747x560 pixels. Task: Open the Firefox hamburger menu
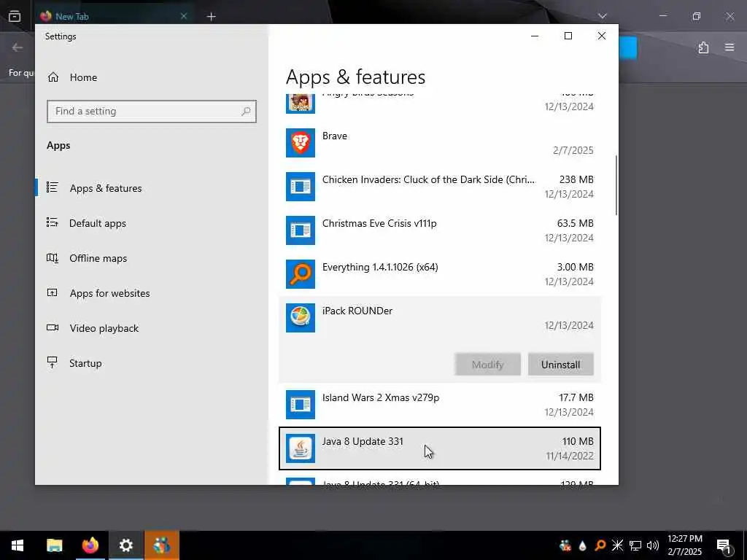point(729,47)
